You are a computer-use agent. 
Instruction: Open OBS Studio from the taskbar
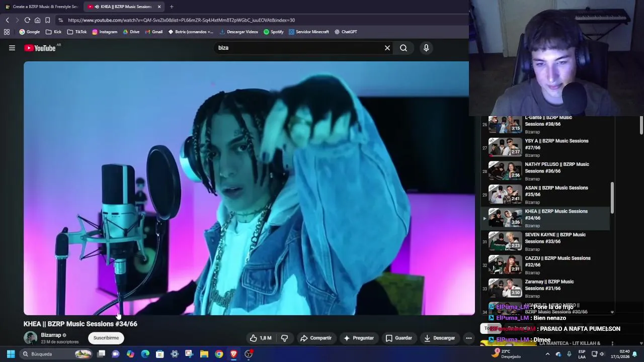pos(249,354)
